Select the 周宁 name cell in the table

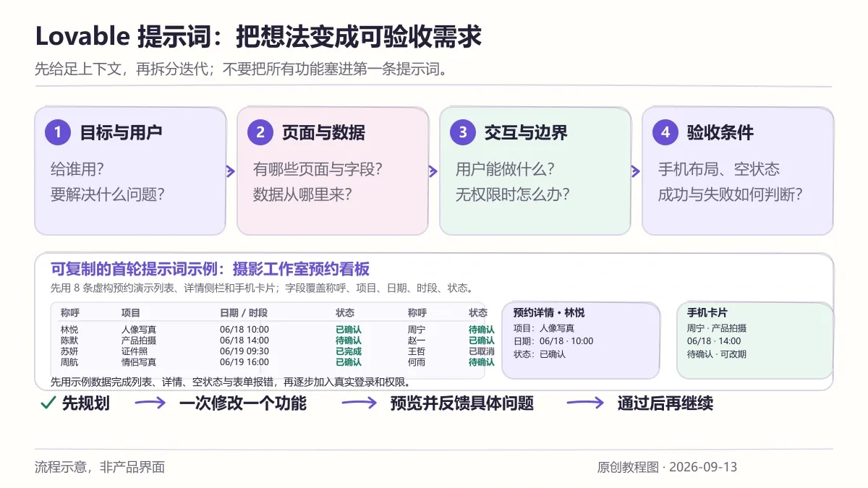(417, 330)
